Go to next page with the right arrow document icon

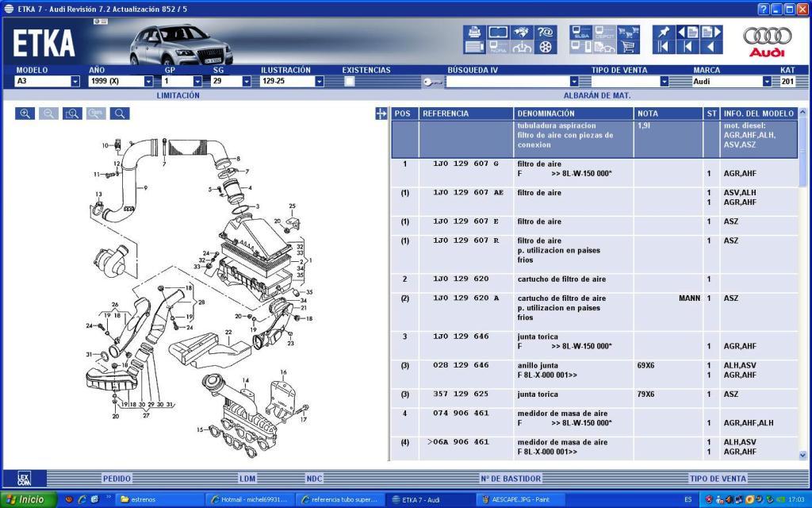pyautogui.click(x=711, y=32)
